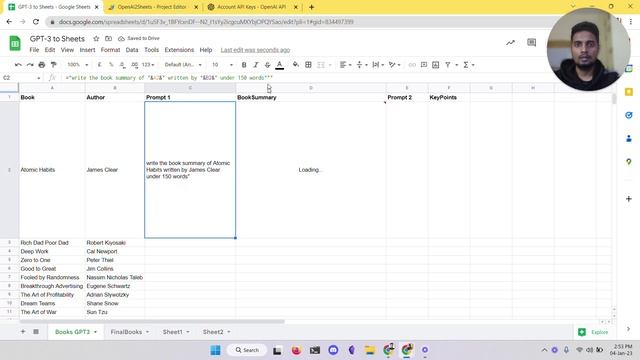
Task: Click the Insert link icon
Action: pyautogui.click(x=412, y=64)
